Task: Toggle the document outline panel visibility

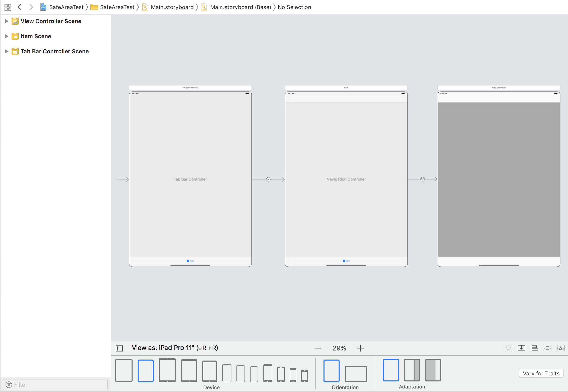Action: pos(119,348)
